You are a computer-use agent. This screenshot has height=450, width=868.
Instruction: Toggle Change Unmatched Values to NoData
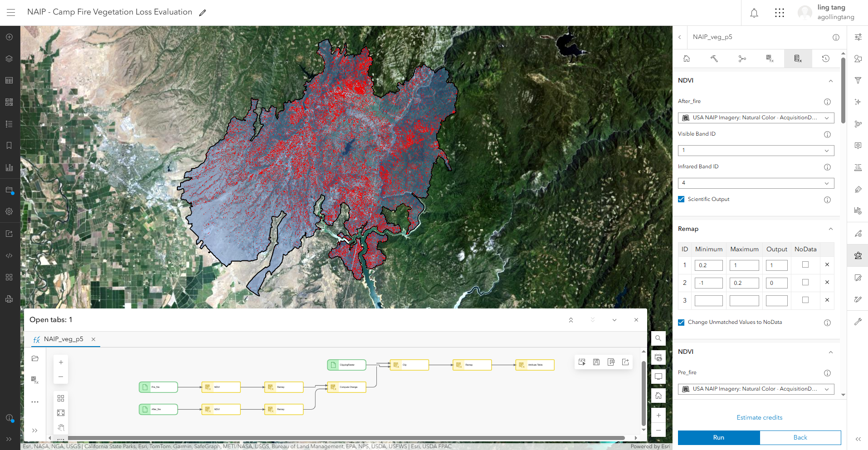[681, 323]
